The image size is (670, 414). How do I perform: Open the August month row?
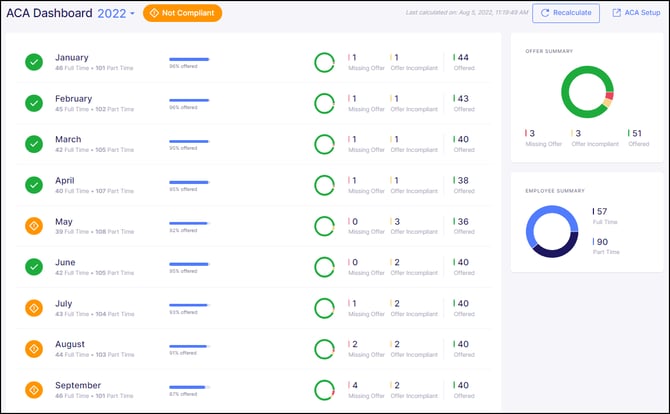[253, 349]
